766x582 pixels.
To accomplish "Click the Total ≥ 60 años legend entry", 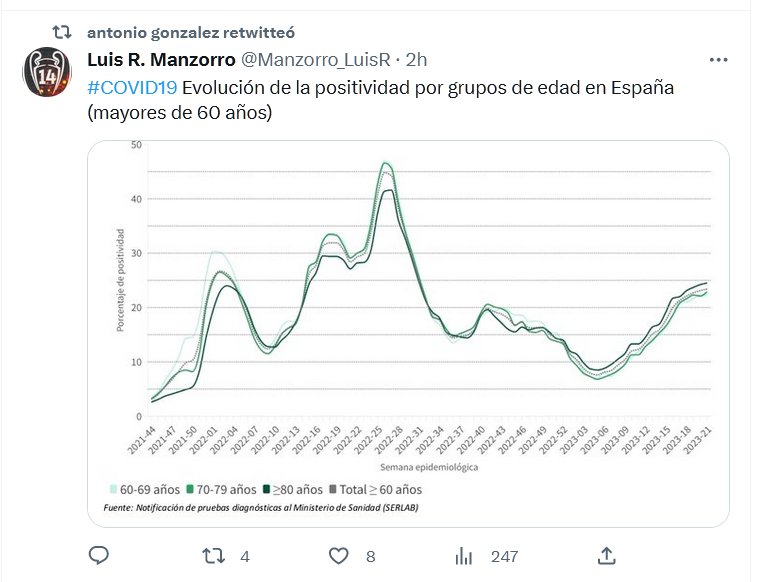I will (380, 490).
